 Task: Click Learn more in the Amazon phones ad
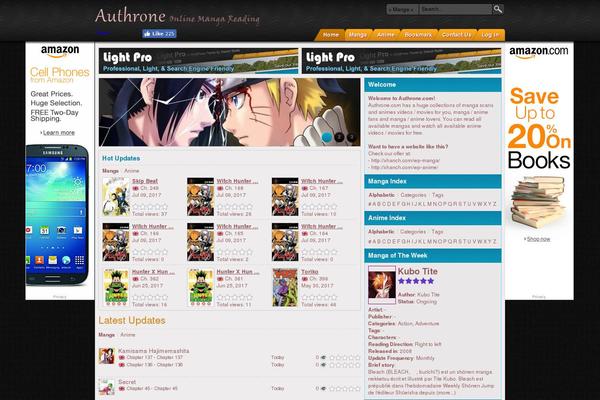tap(59, 132)
